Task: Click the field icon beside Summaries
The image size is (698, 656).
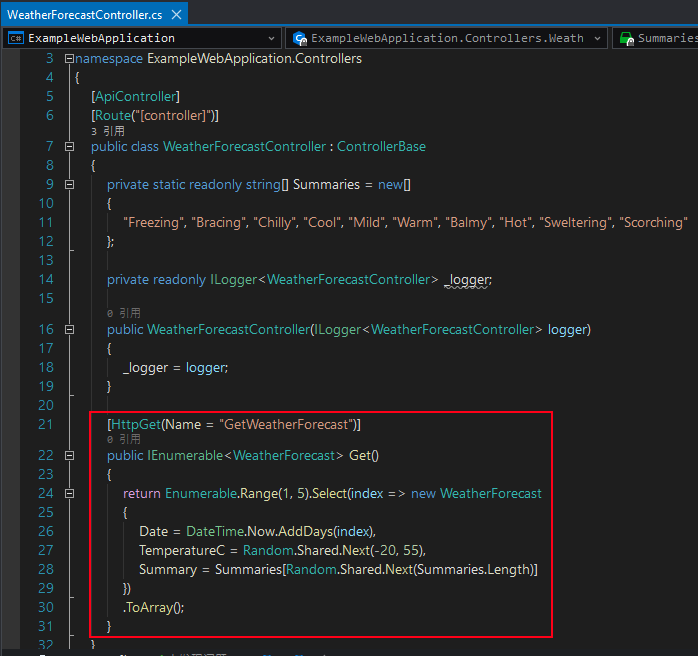Action: (x=627, y=39)
